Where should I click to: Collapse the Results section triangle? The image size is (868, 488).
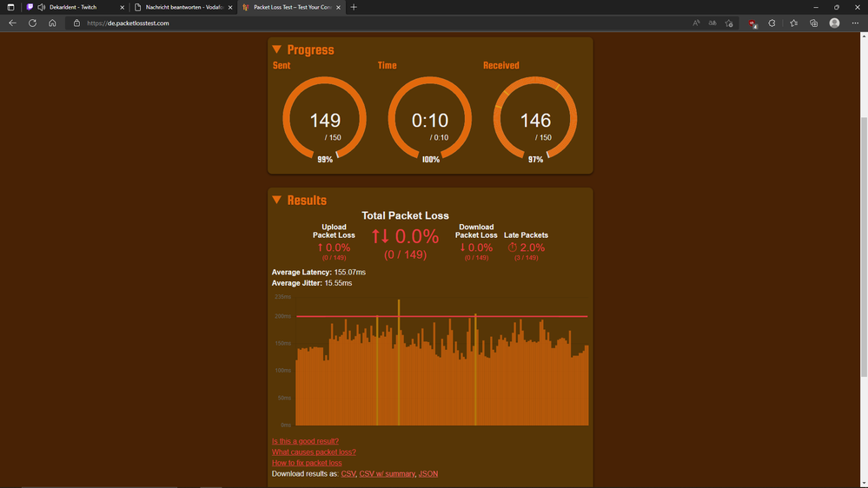(277, 200)
